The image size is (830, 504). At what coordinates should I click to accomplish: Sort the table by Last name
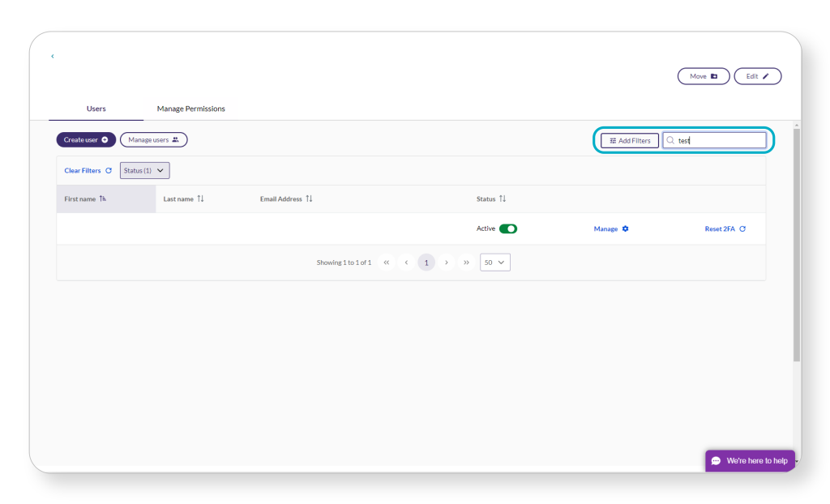click(x=200, y=199)
